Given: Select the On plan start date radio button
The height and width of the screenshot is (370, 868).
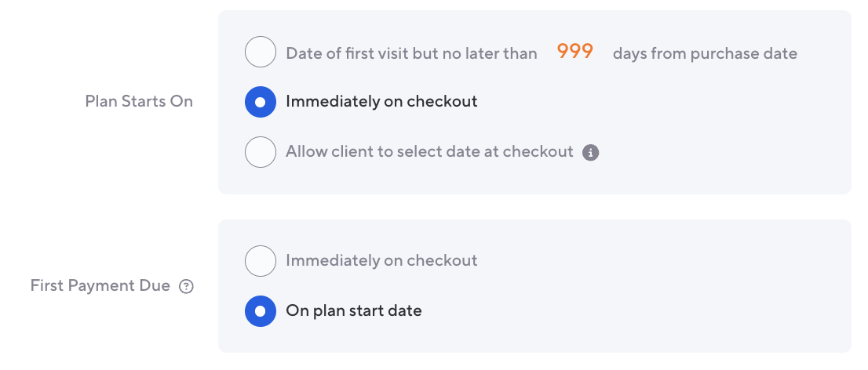Looking at the screenshot, I should pos(261,311).
